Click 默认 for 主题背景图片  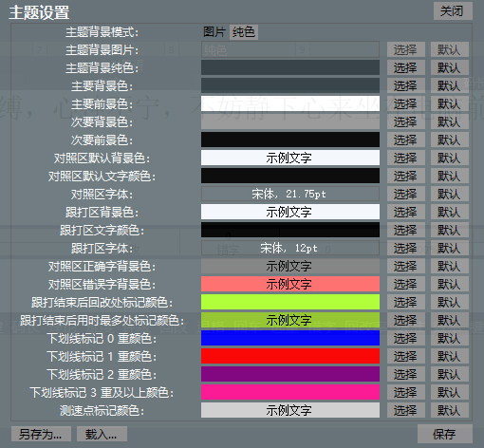pyautogui.click(x=450, y=49)
